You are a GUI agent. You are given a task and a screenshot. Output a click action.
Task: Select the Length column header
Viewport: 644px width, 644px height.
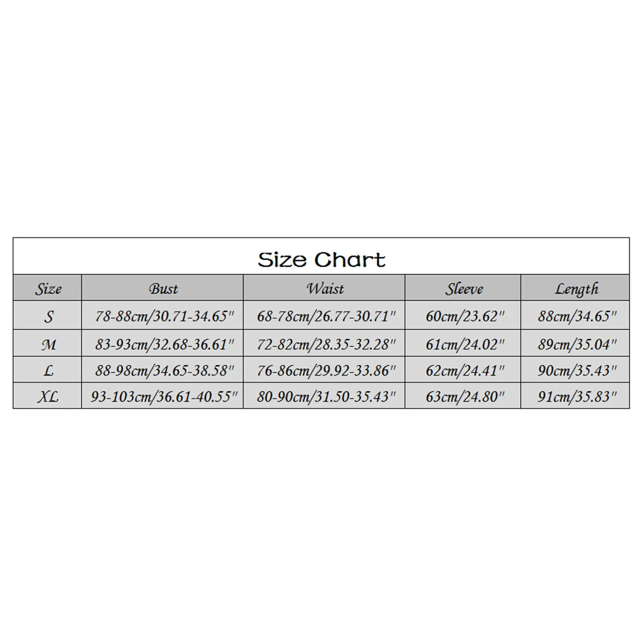576,289
